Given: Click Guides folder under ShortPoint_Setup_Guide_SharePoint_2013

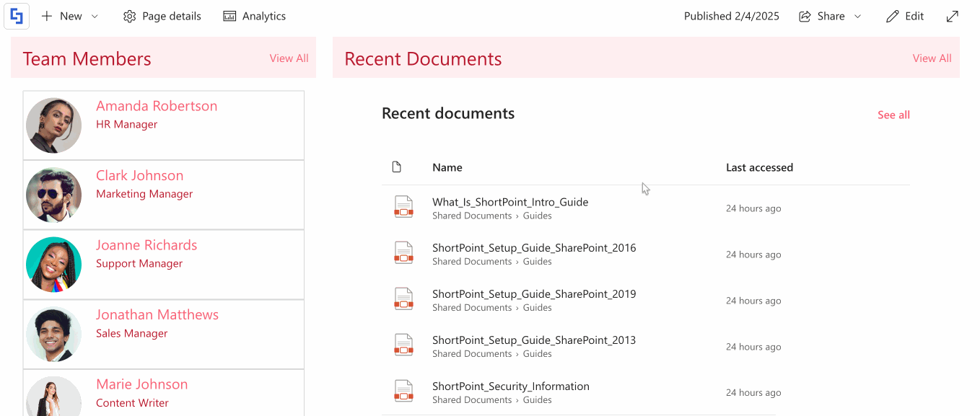Looking at the screenshot, I should [x=538, y=354].
